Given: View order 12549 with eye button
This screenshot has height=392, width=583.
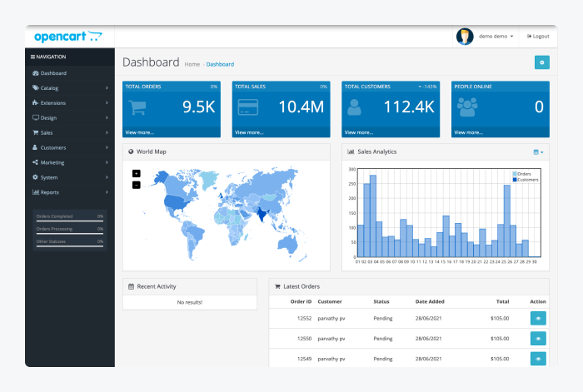Looking at the screenshot, I should click(x=538, y=359).
